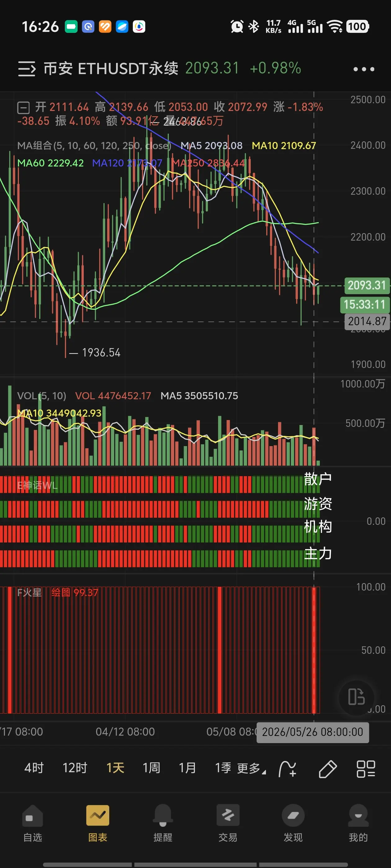Tap the MA10 2109.67 legend value
Viewport: 391px width, 868px height.
(284, 146)
